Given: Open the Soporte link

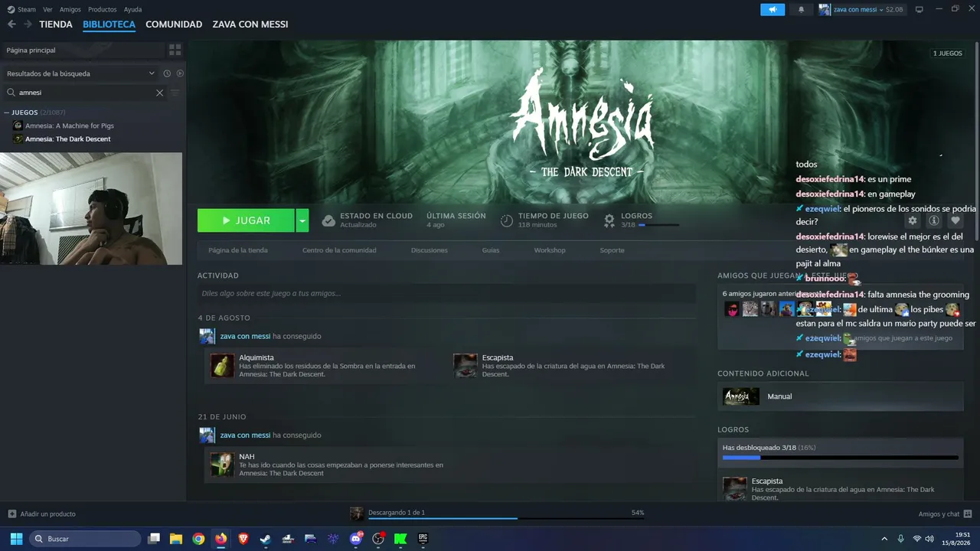Looking at the screenshot, I should click(x=612, y=250).
